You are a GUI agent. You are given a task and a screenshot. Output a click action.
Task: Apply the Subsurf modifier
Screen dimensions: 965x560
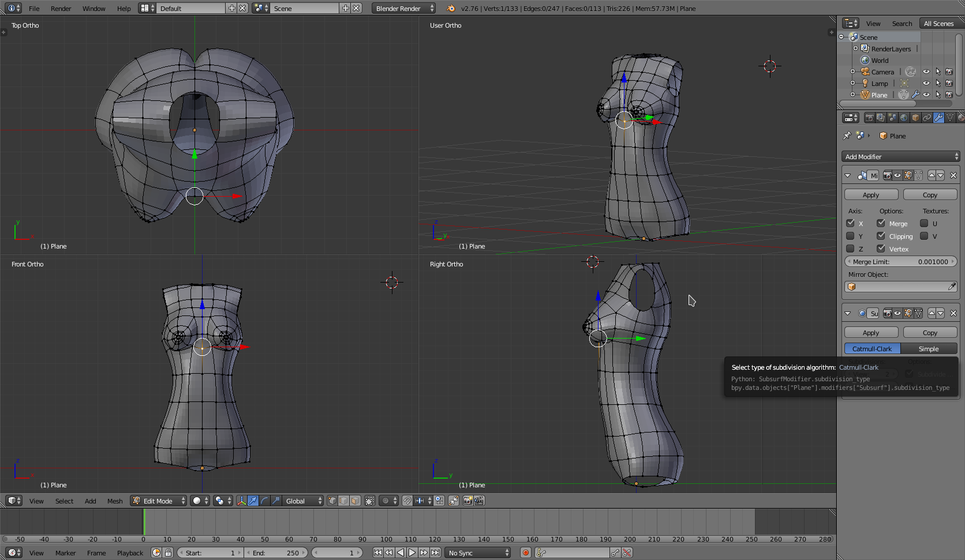(x=871, y=333)
